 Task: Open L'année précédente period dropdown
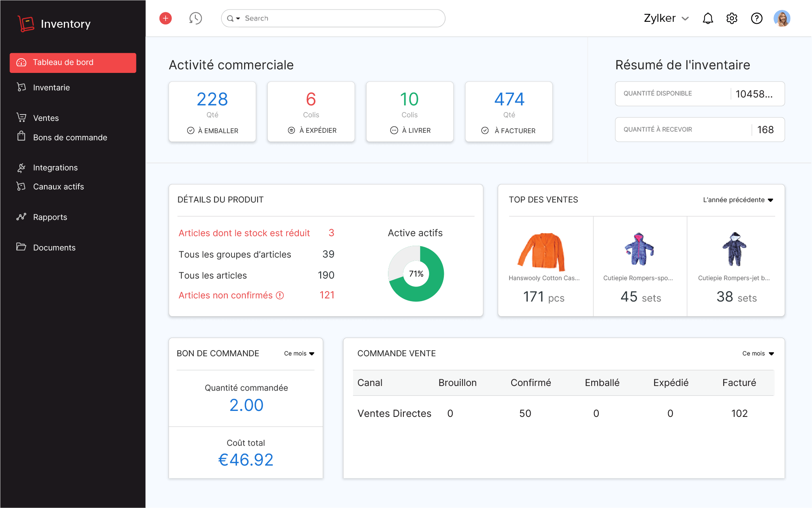pos(738,200)
